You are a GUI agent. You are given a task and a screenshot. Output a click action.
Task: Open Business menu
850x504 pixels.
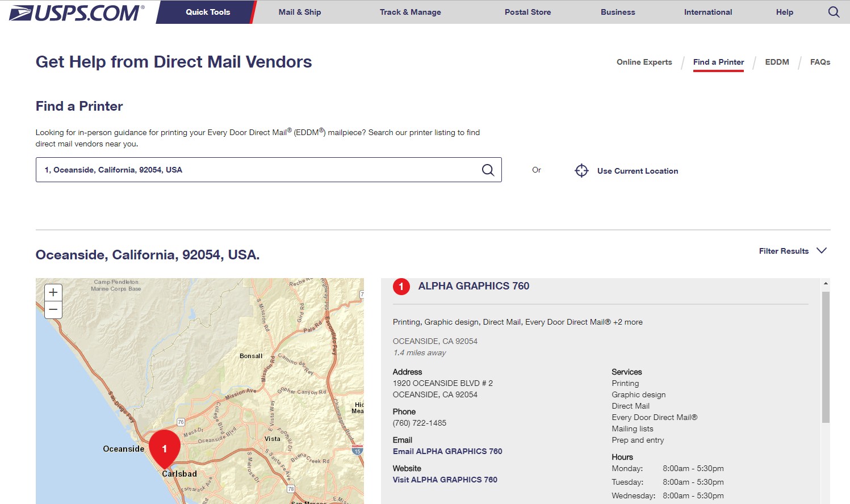618,12
